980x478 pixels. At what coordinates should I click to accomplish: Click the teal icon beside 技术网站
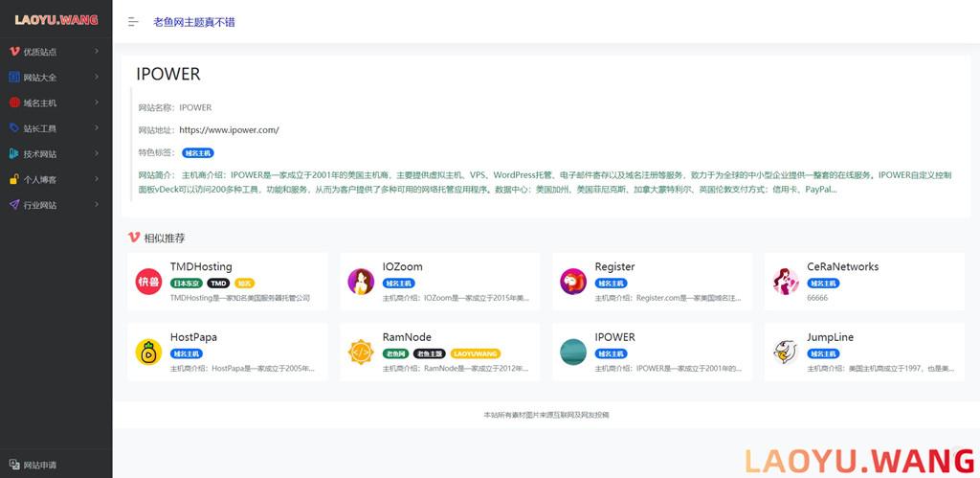(x=14, y=153)
